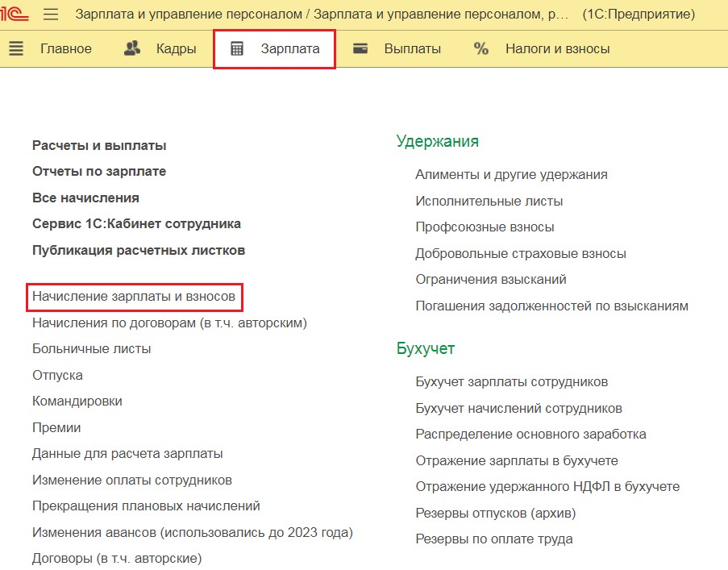Open Распределение основного заработка
Screen dimensions: 728x570
click(530, 434)
